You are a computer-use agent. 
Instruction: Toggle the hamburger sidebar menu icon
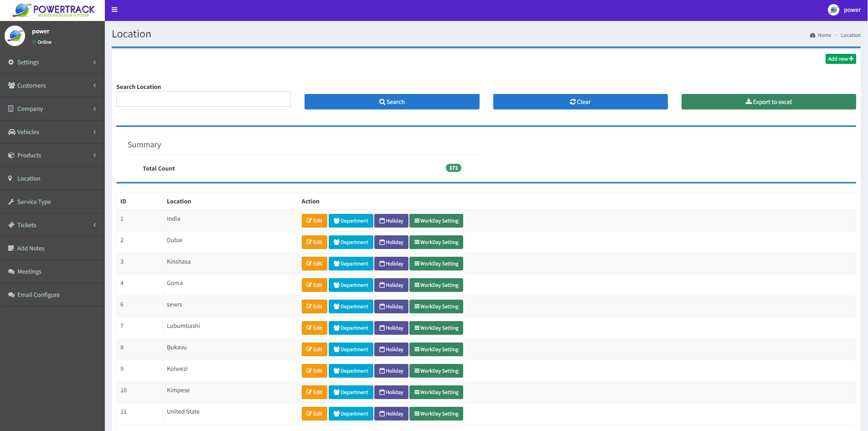click(x=114, y=10)
